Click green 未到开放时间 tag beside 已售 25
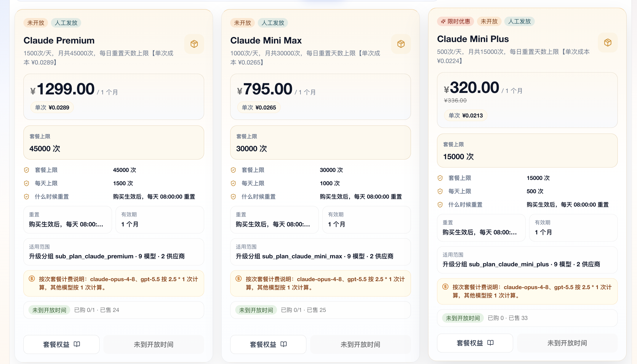Image resolution: width=637 pixels, height=364 pixels. pyautogui.click(x=256, y=310)
